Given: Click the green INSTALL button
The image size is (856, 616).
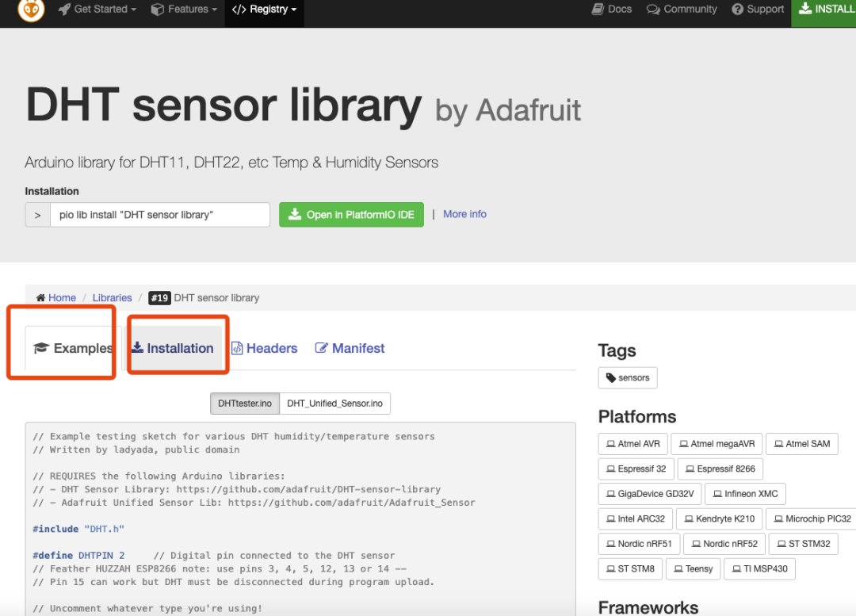Looking at the screenshot, I should pyautogui.click(x=826, y=10).
